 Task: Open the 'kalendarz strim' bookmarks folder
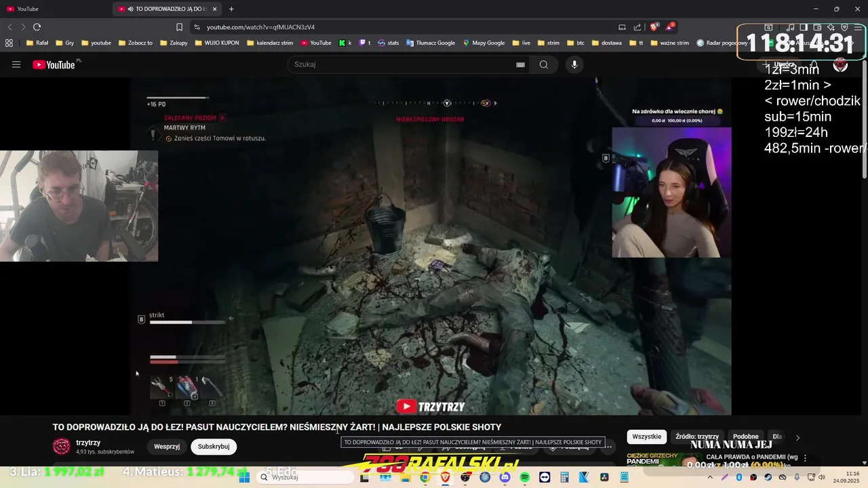(x=270, y=43)
